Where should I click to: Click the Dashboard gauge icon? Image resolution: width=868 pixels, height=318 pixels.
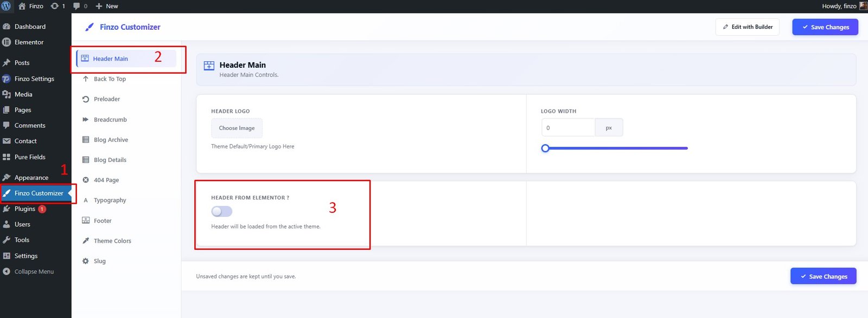click(7, 27)
